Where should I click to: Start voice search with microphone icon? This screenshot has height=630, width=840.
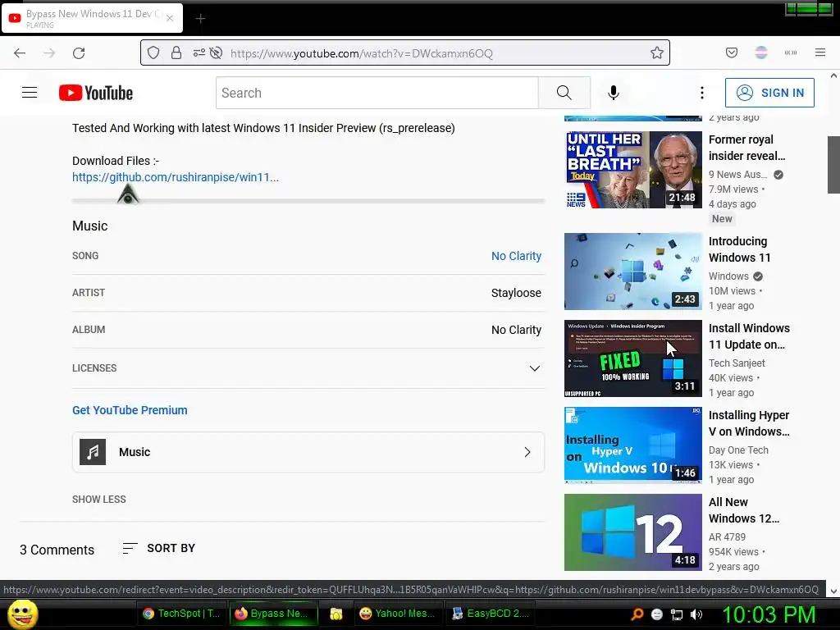pos(614,93)
